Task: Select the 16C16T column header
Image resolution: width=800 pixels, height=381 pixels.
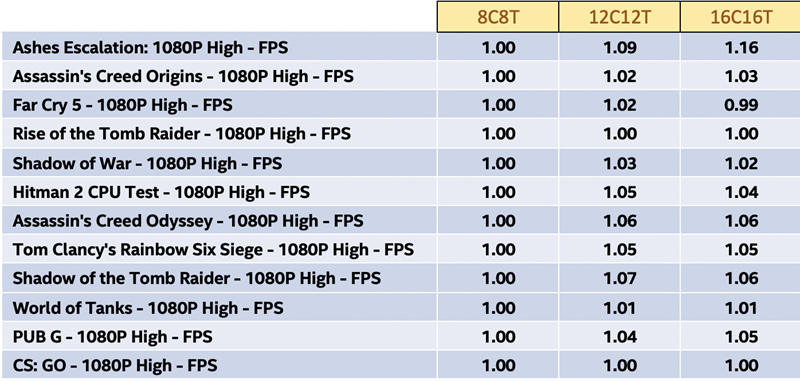Action: click(741, 17)
